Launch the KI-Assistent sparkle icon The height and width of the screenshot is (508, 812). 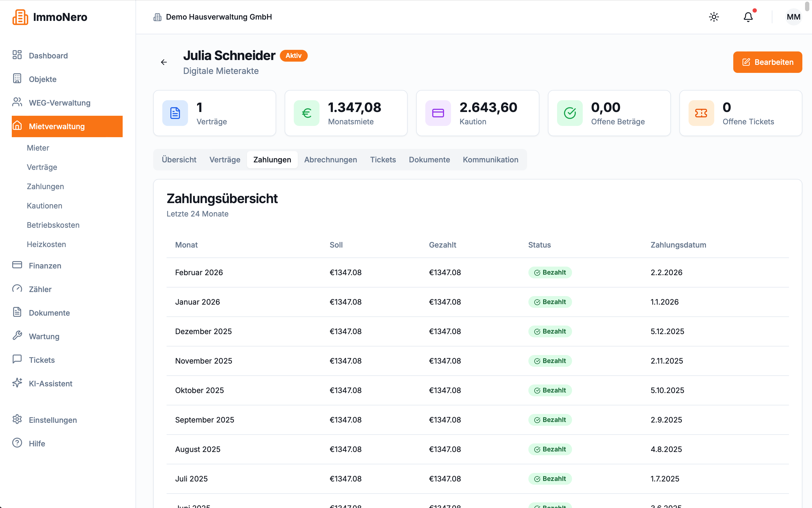(x=17, y=383)
